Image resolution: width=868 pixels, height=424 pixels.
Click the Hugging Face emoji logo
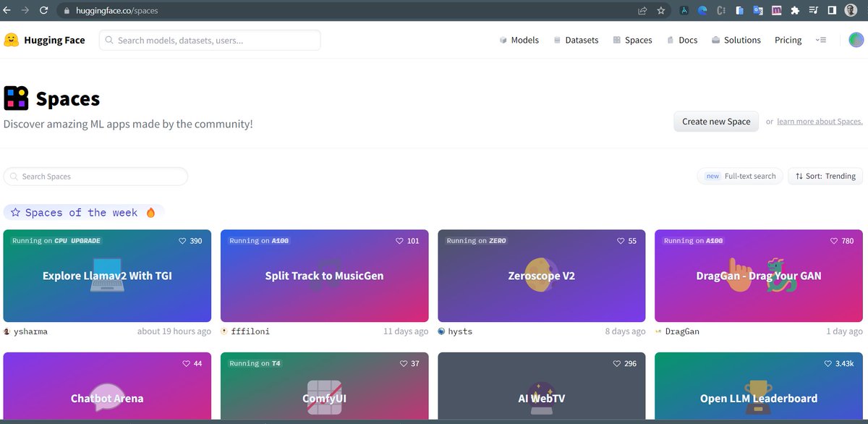[x=11, y=40]
